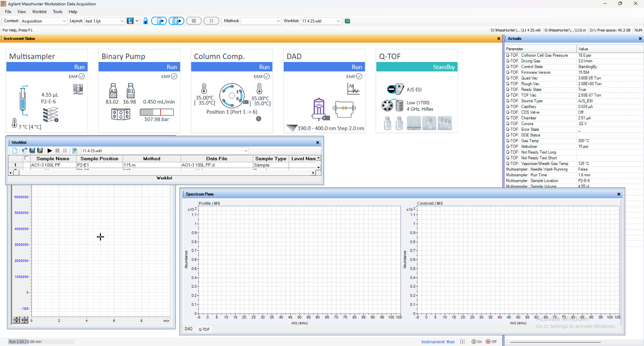Select the 'AO1-3 100L FF.d' data file cell
Viewport: 644px width, 346px height.
coord(217,165)
